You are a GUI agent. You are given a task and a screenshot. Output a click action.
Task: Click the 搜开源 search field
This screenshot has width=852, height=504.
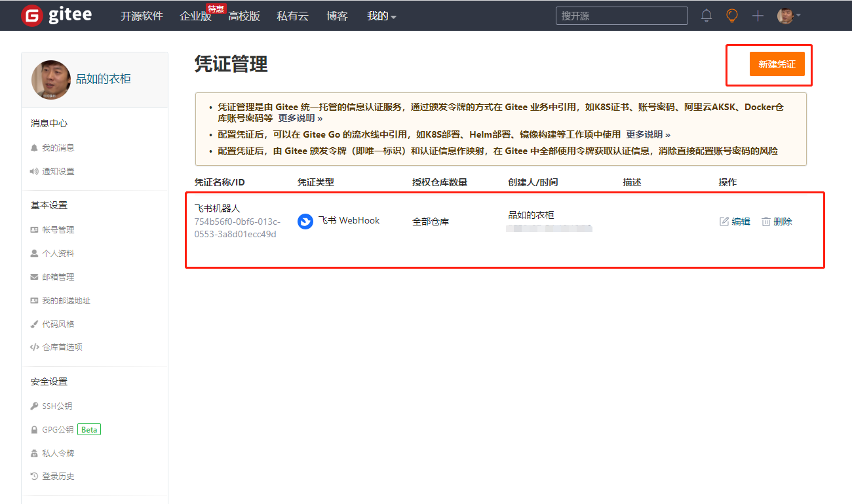(622, 16)
